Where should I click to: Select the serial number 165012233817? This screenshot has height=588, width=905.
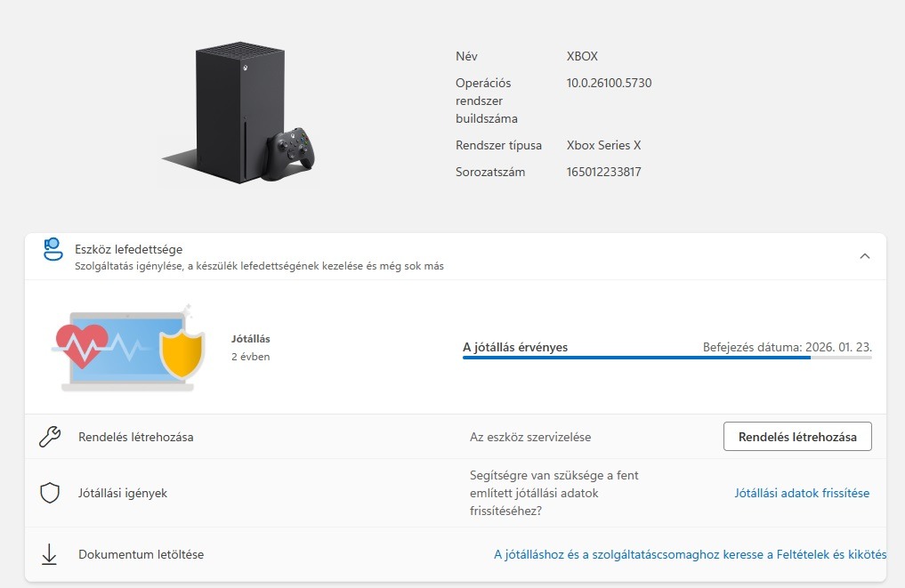click(x=603, y=172)
